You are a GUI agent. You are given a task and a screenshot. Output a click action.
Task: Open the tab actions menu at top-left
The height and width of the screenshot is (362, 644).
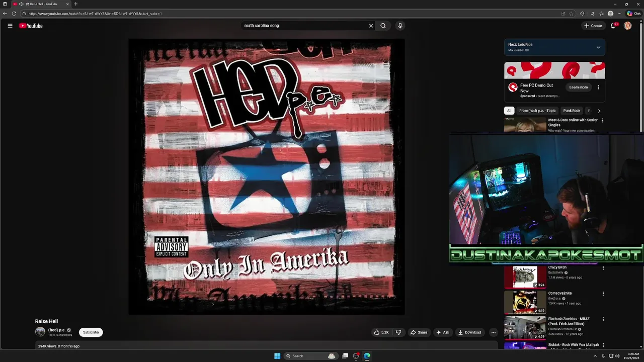tap(5, 4)
